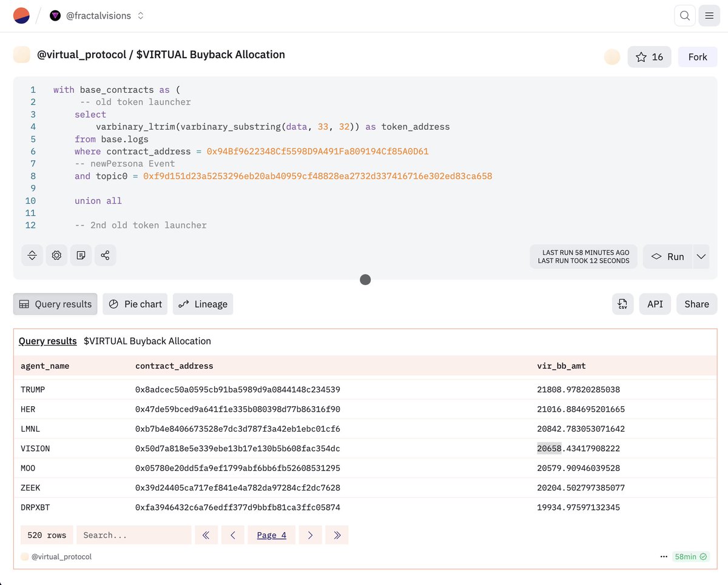Click the "union all" code line
This screenshot has width=728, height=585.
(98, 201)
